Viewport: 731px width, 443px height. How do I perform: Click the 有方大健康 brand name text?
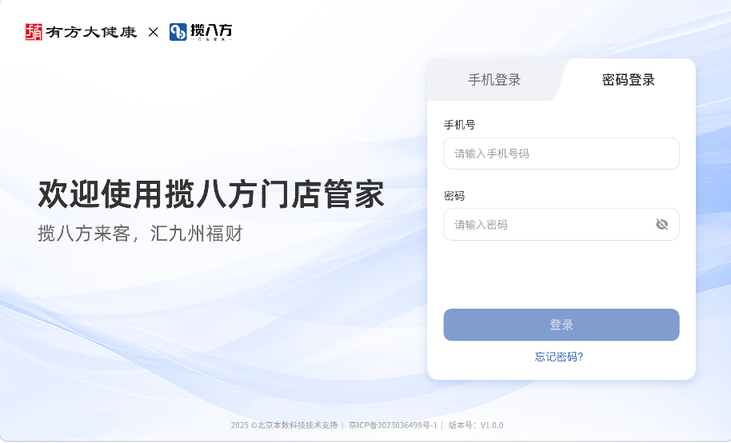(91, 32)
